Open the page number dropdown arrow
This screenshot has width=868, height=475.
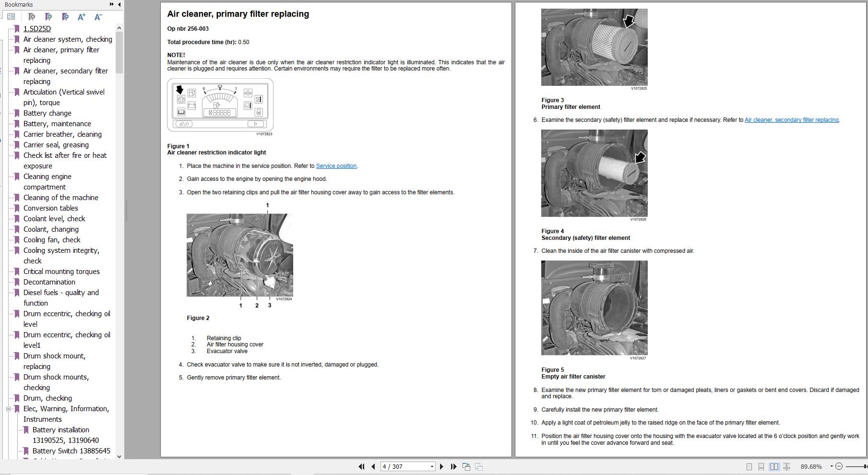[x=431, y=466]
